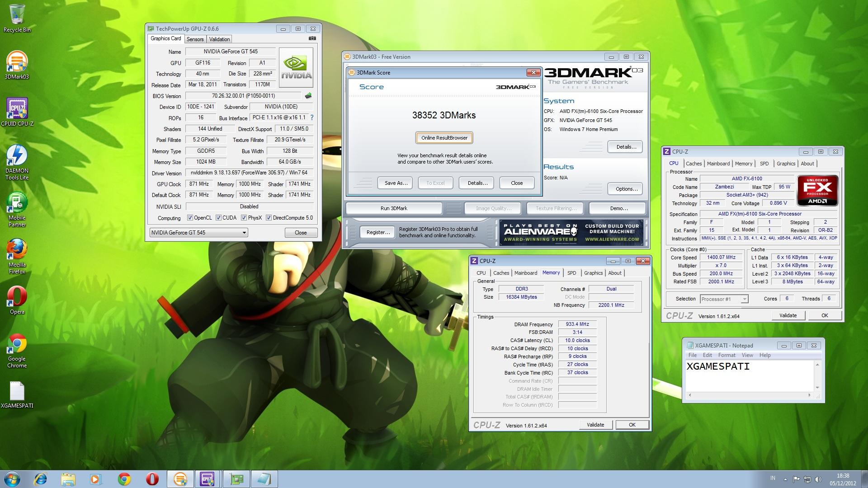Open SPD tab in CPU-Z memory window
Screen dimensions: 868x488
[x=571, y=273]
